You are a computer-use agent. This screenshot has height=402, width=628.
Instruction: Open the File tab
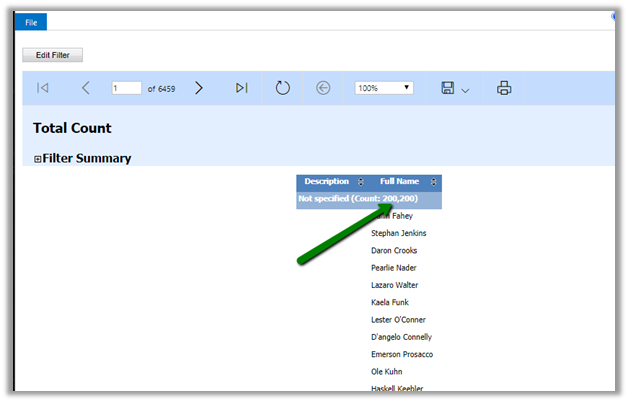point(32,22)
